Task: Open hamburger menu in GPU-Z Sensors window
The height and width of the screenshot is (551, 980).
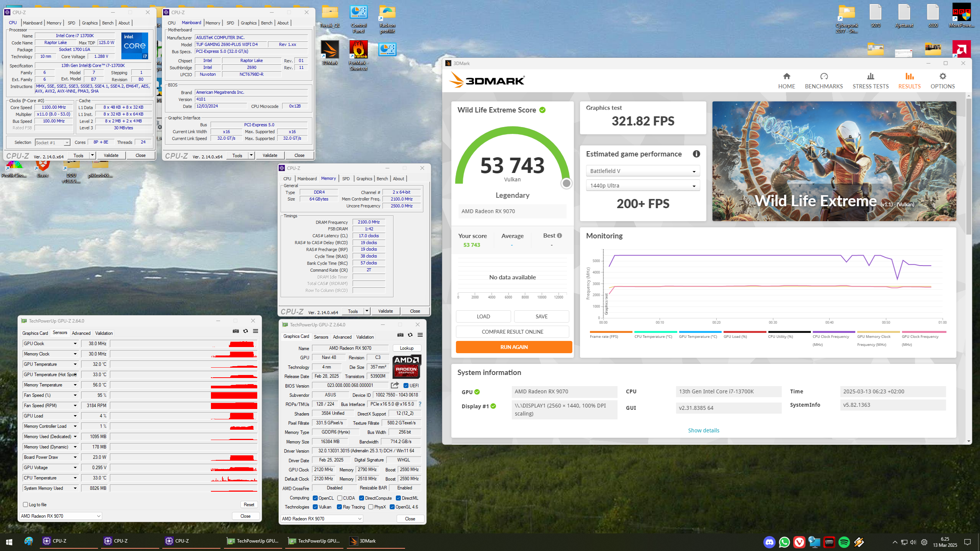Action: coord(255,331)
